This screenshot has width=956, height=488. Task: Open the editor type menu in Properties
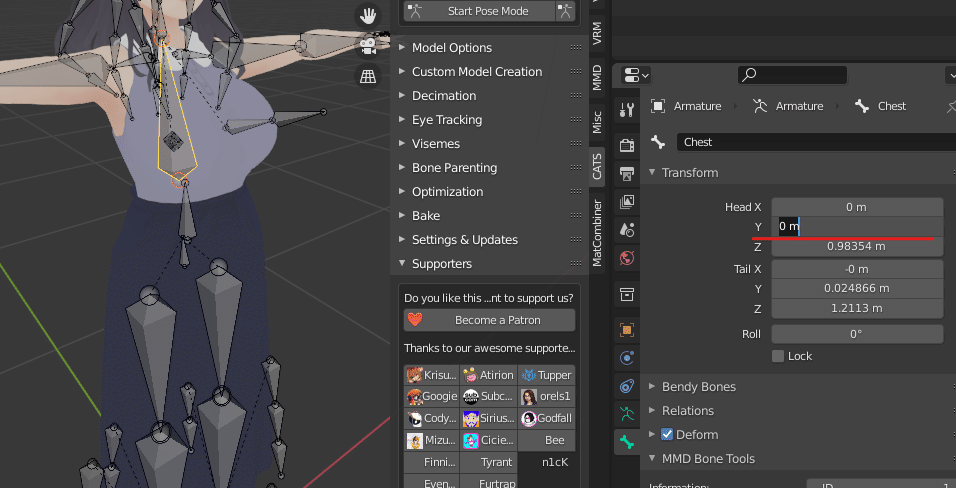pos(637,75)
